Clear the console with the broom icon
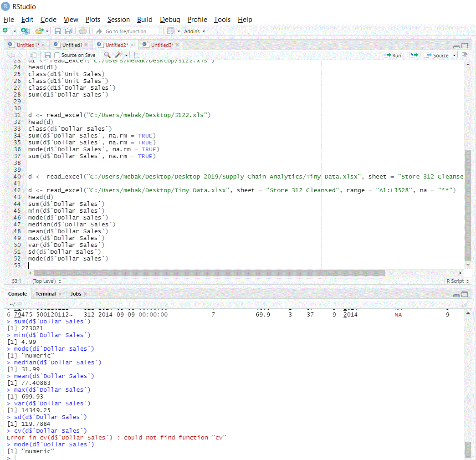 click(466, 304)
